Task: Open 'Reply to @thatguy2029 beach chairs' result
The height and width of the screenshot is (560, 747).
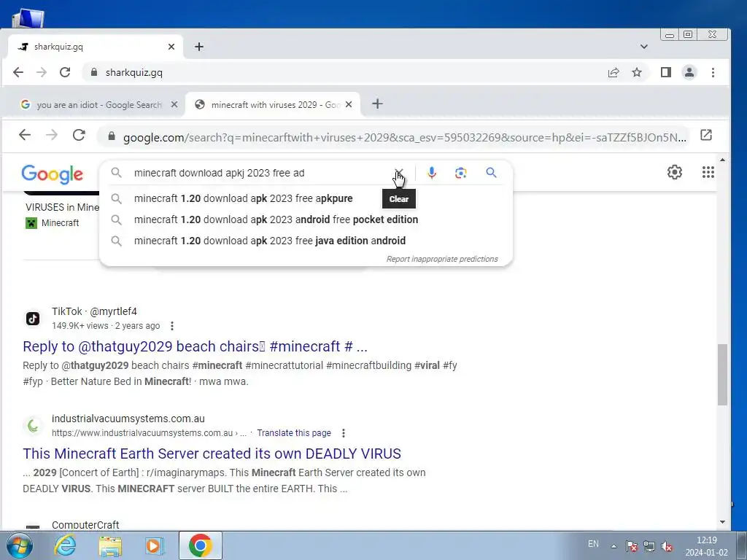Action: [195, 346]
